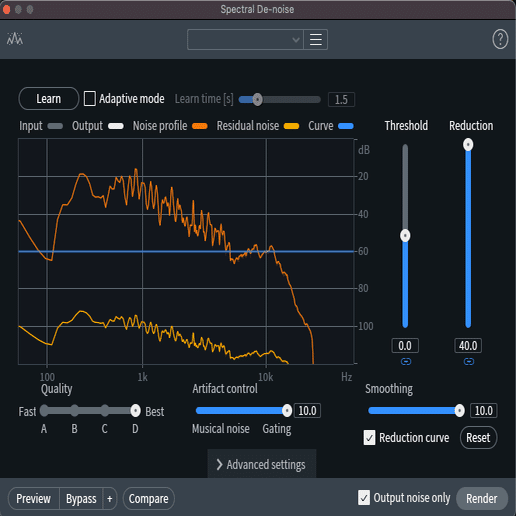The width and height of the screenshot is (516, 516).
Task: Click the plus button next to Bypass
Action: pos(110,499)
